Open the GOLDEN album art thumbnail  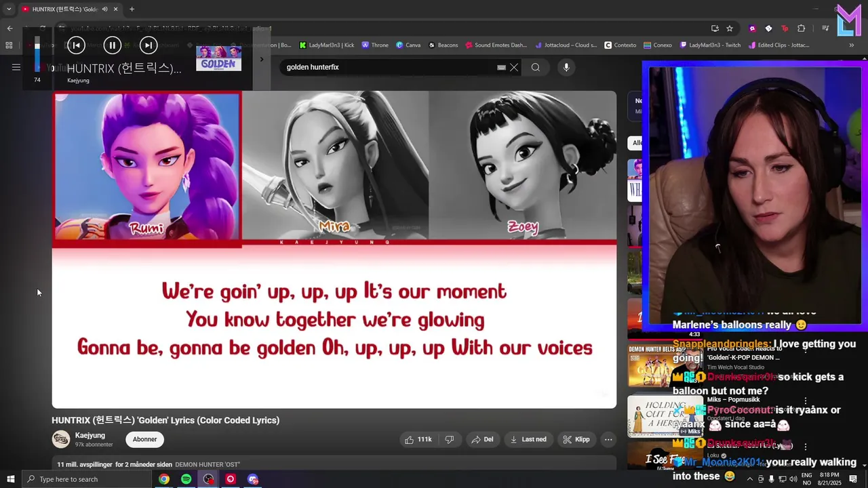[x=218, y=58]
